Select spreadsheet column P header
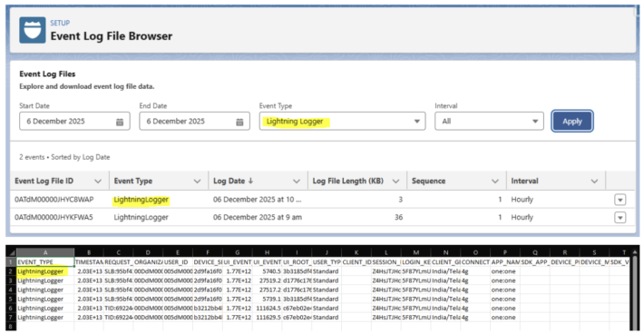 click(x=504, y=252)
